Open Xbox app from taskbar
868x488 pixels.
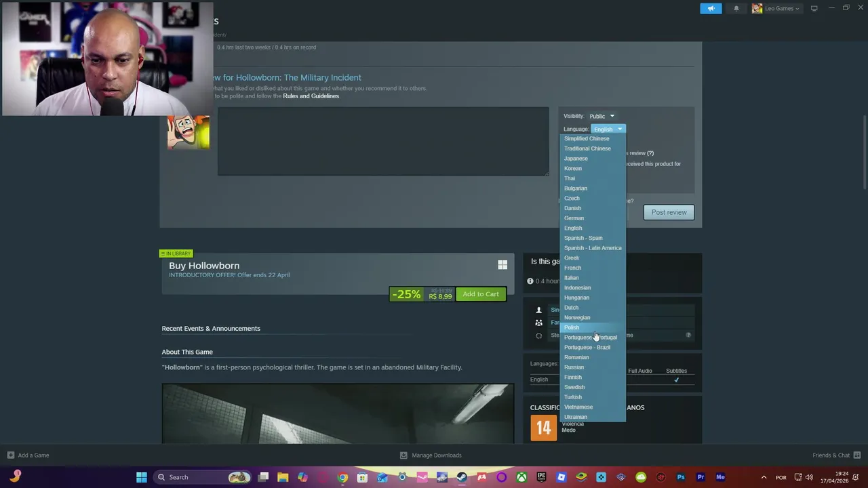pos(521,477)
